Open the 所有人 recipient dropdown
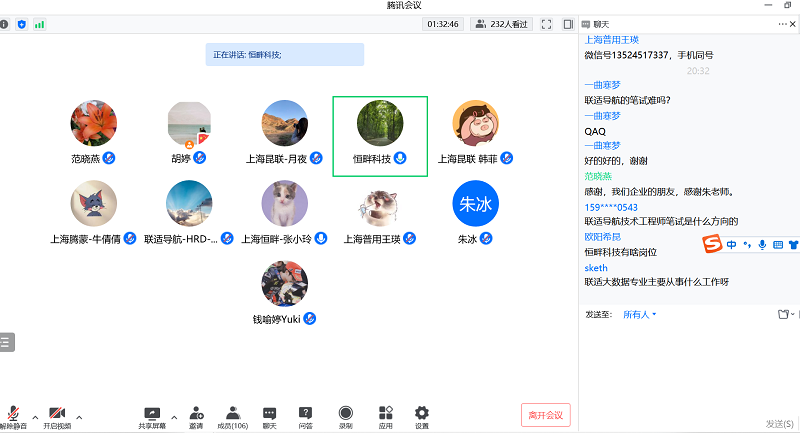Image resolution: width=800 pixels, height=433 pixels. (640, 314)
